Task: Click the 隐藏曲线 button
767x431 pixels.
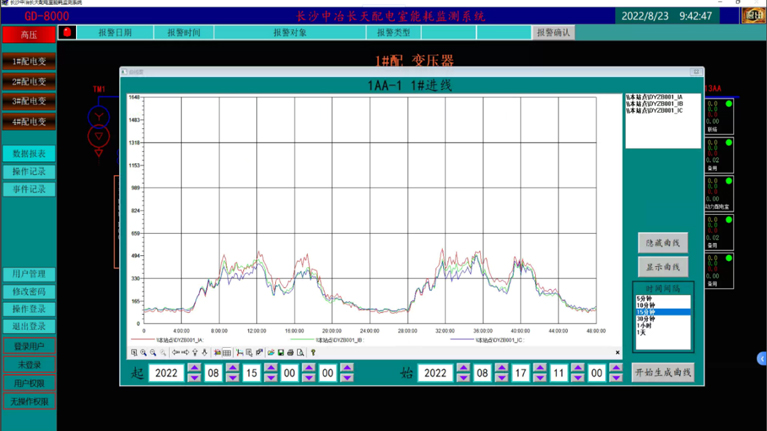Action: (x=663, y=243)
